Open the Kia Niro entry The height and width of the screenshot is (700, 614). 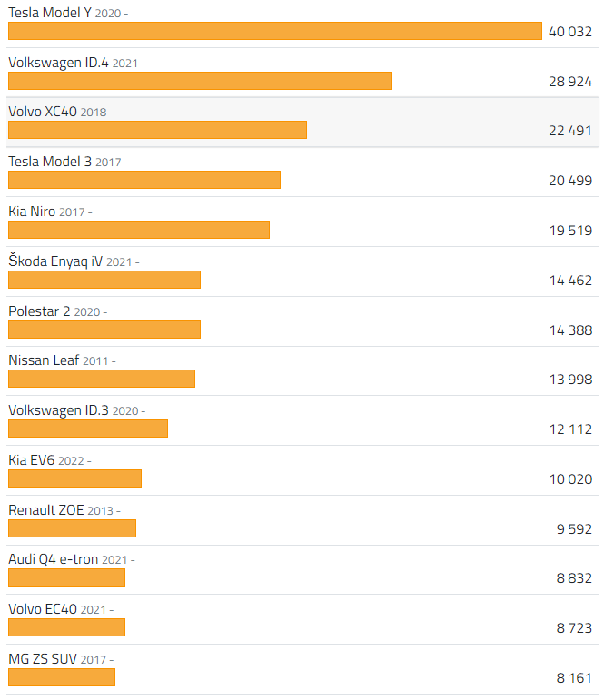32,212
